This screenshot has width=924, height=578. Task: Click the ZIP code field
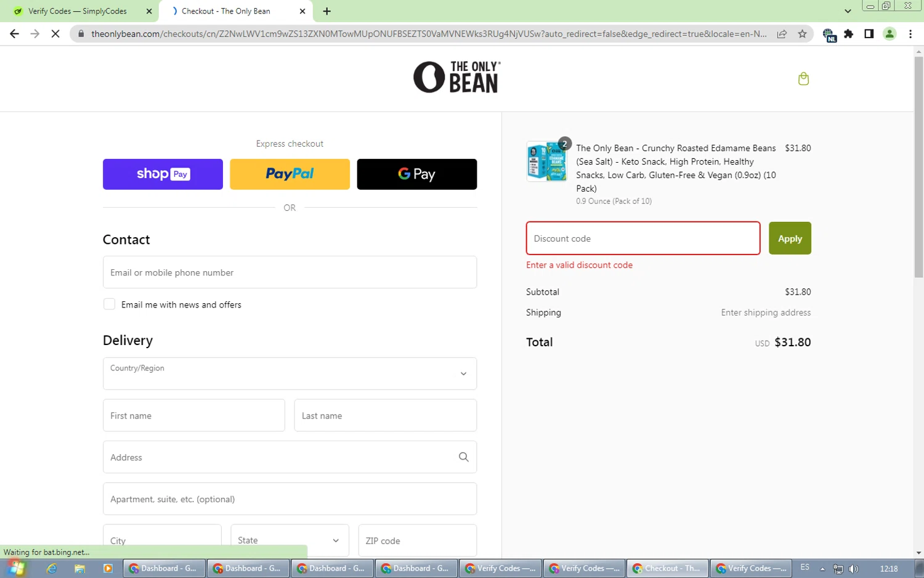point(418,540)
